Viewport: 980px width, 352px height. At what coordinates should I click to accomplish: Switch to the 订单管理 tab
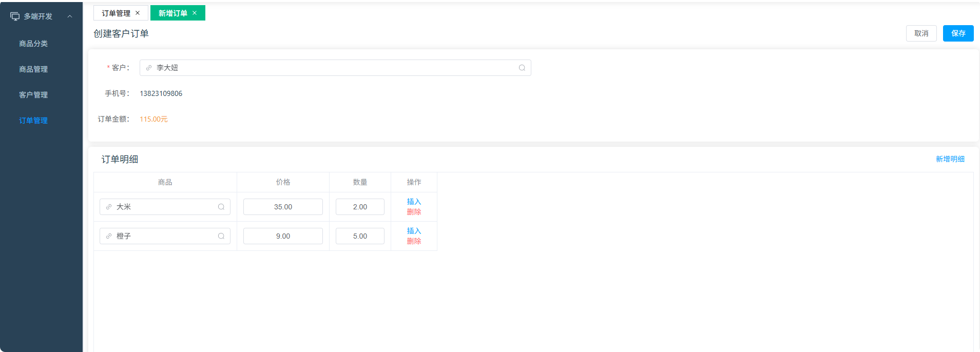[116, 13]
